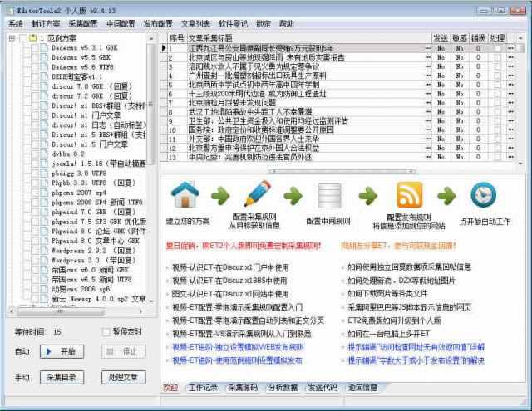Collapse the 范例方案 tree node
Screen dimensions: 532x411
coord(12,38)
